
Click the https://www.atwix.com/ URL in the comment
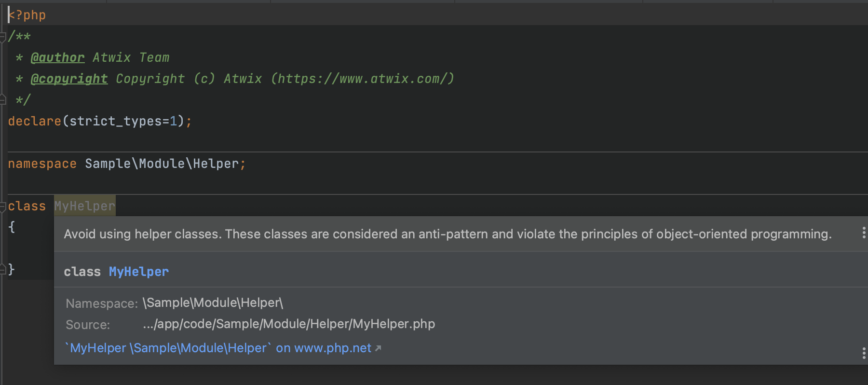click(363, 79)
